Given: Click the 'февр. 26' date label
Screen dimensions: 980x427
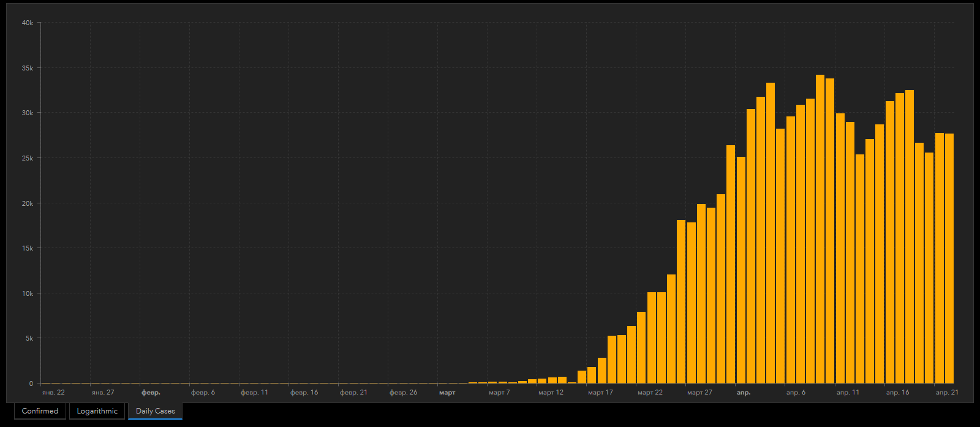Looking at the screenshot, I should point(404,392).
